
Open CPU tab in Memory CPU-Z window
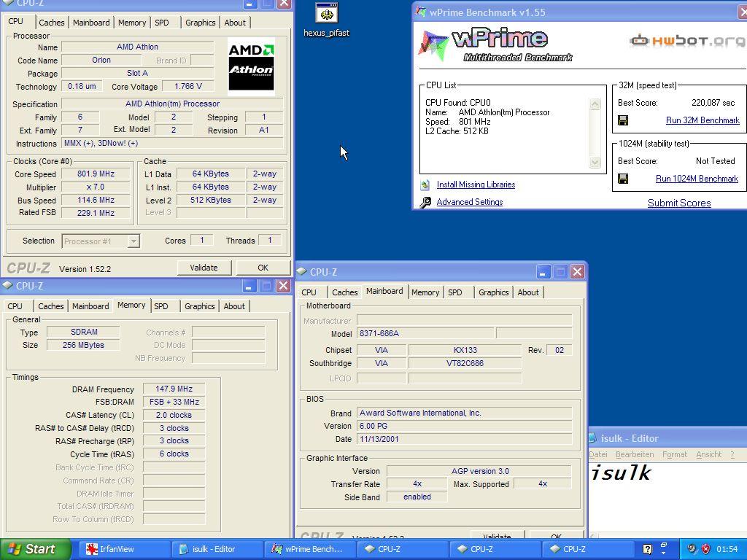[x=15, y=306]
